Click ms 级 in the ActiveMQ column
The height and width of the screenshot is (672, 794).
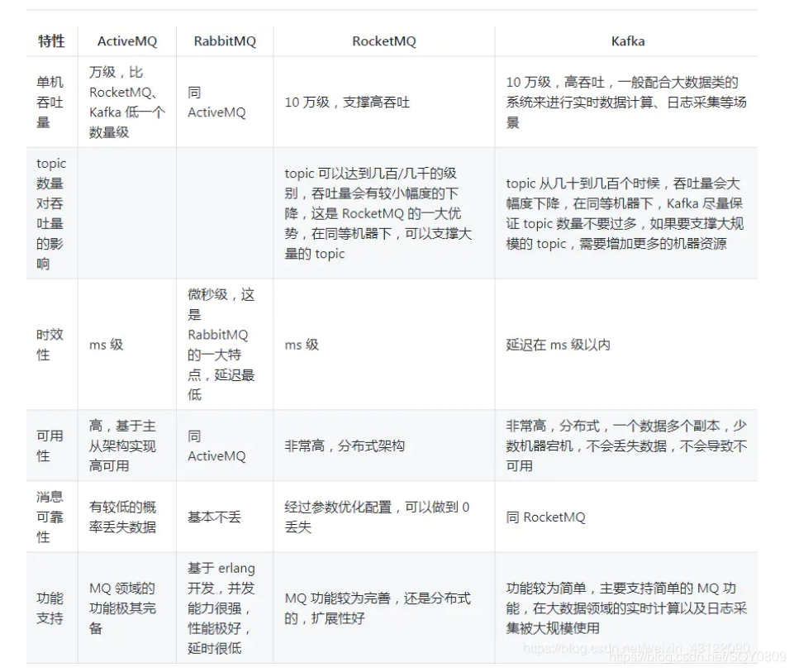pos(106,345)
